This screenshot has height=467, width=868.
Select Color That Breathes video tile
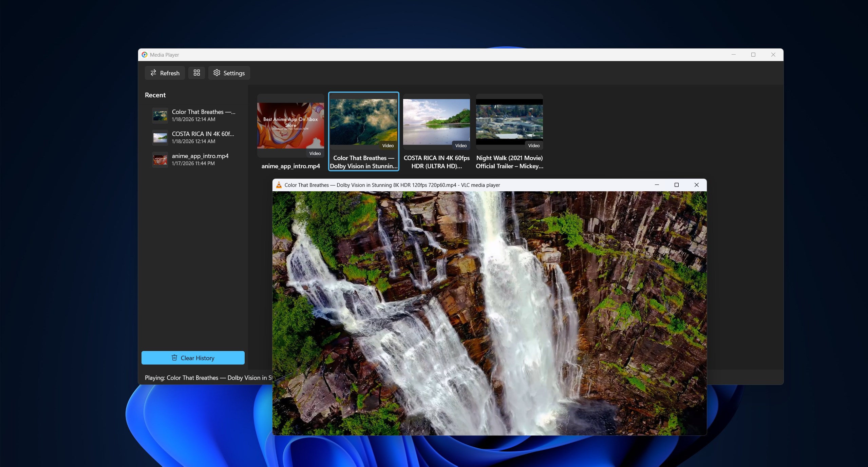363,122
